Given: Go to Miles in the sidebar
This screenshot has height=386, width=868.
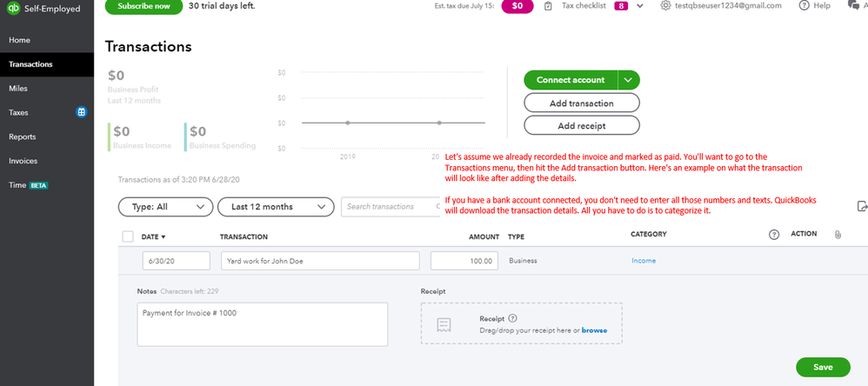Looking at the screenshot, I should [x=18, y=88].
